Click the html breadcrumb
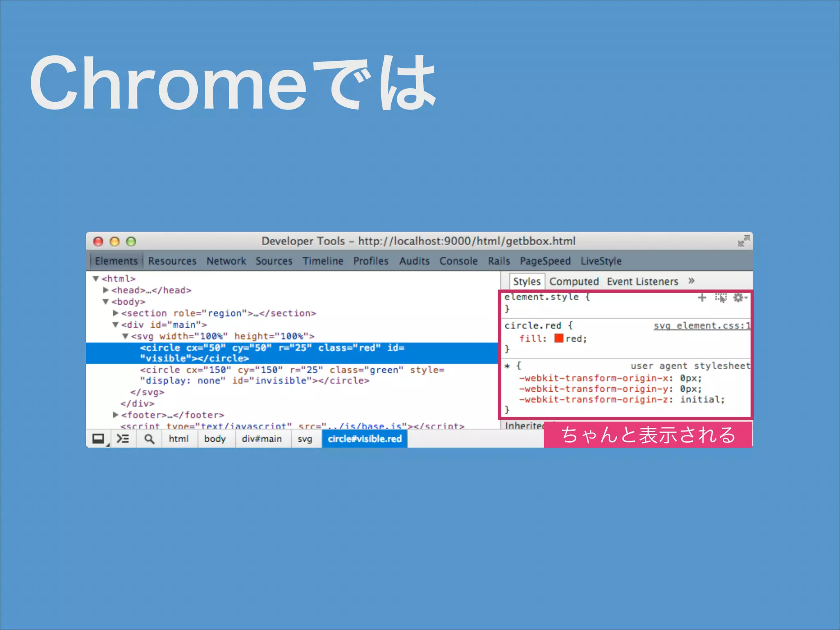This screenshot has height=630, width=840. point(178,439)
